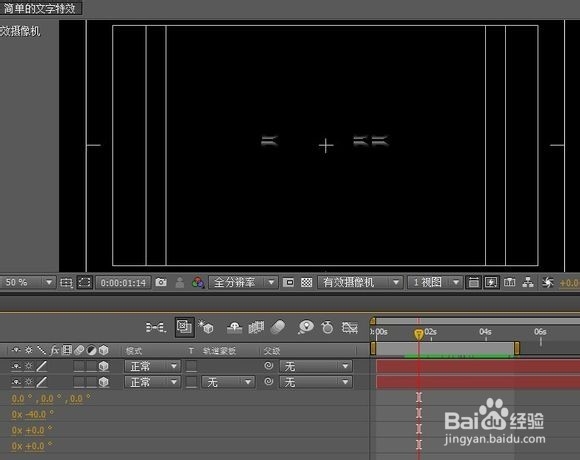The image size is (580, 460).
Task: Open the show channel color icon
Action: point(198,283)
